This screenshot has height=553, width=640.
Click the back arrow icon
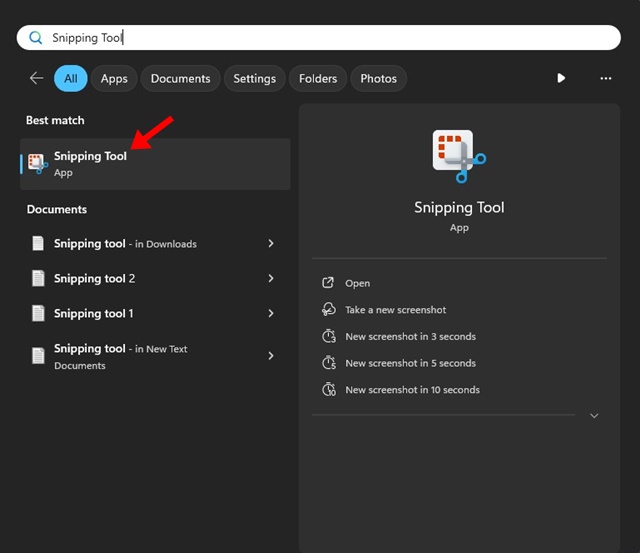[37, 78]
